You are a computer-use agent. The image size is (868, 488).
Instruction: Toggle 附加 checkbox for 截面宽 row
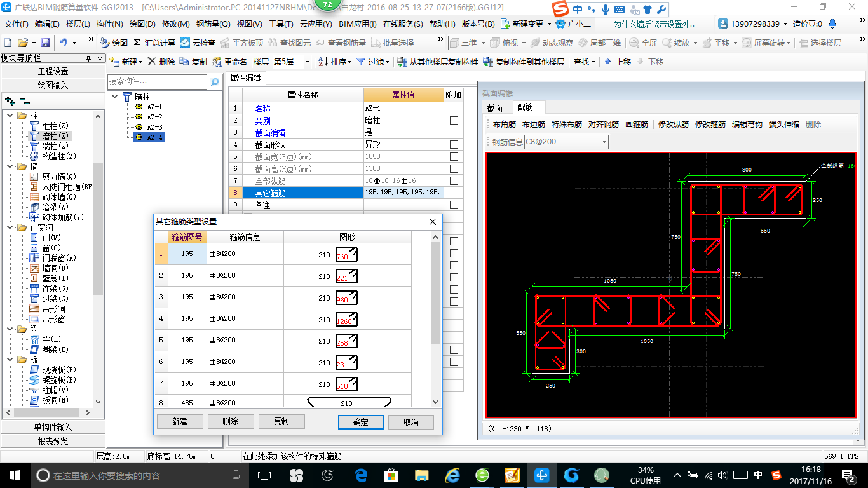pos(454,157)
